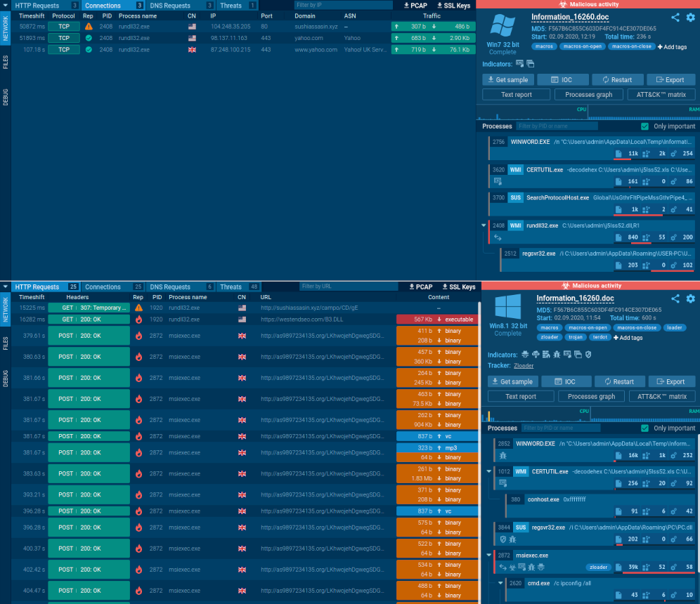Click the list-edit indicator icon in the Win8.1 Indicators row
700x604 pixels.
546,355
